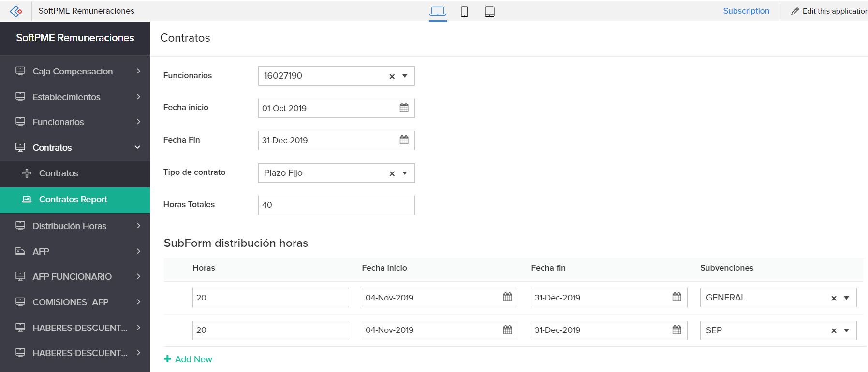Image resolution: width=868 pixels, height=372 pixels.
Task: Clear the Plazo Fijo contract type
Action: pyautogui.click(x=392, y=173)
